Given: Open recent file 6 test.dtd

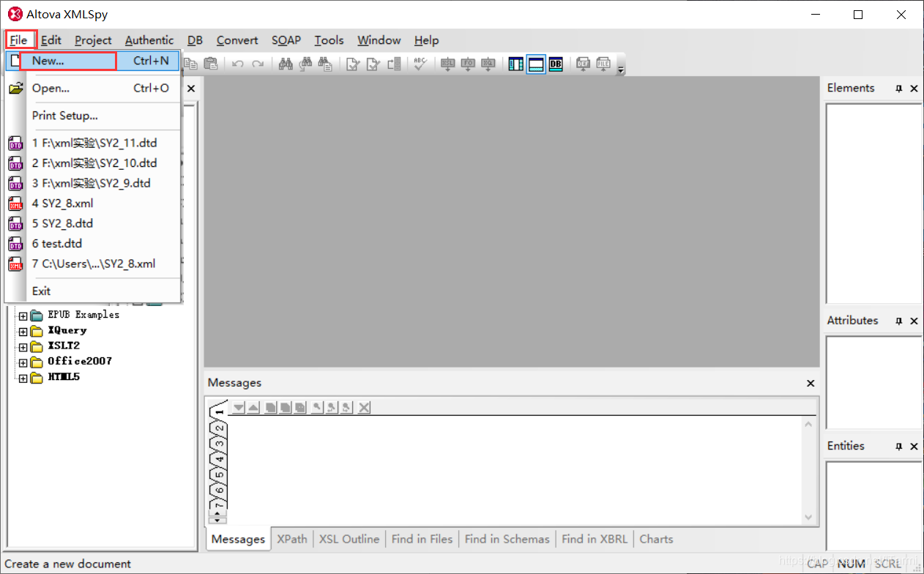Looking at the screenshot, I should click(x=92, y=243).
